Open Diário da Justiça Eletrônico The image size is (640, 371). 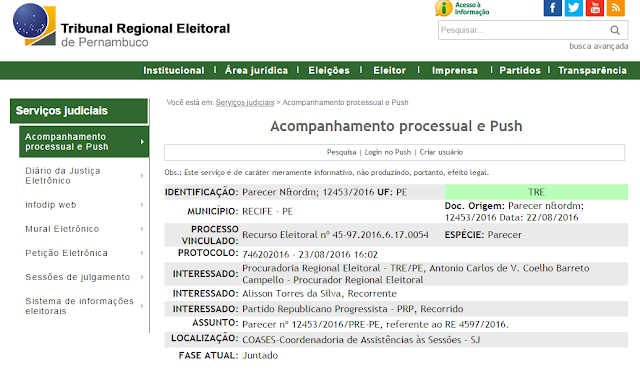[x=62, y=176]
